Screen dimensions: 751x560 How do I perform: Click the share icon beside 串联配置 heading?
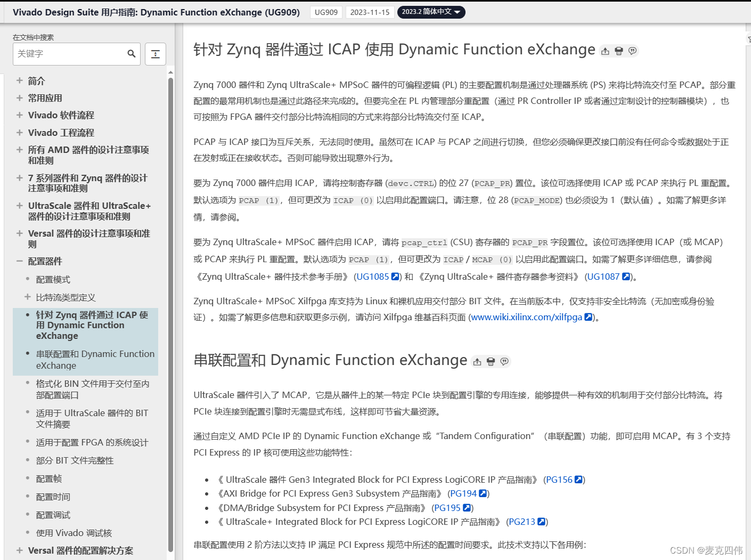(x=477, y=361)
